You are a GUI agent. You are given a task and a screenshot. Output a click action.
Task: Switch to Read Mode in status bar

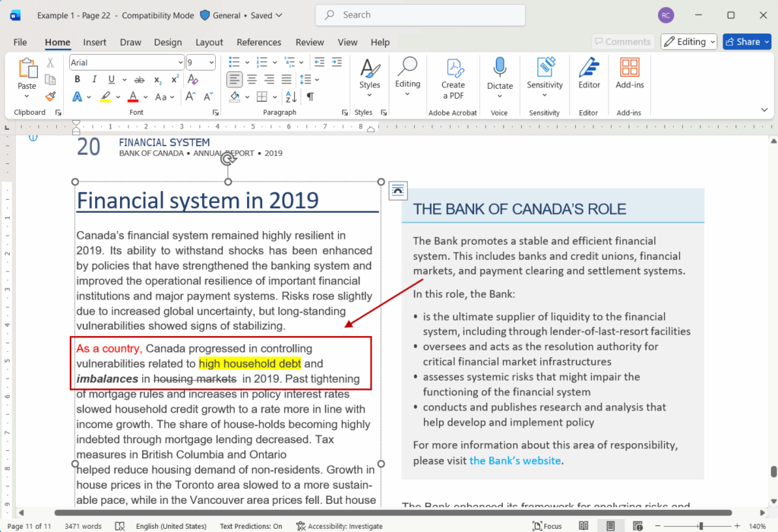pos(583,525)
